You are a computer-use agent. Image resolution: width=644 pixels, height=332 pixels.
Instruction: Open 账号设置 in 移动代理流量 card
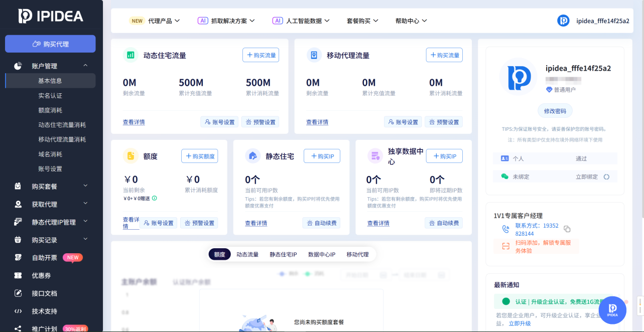pos(403,122)
